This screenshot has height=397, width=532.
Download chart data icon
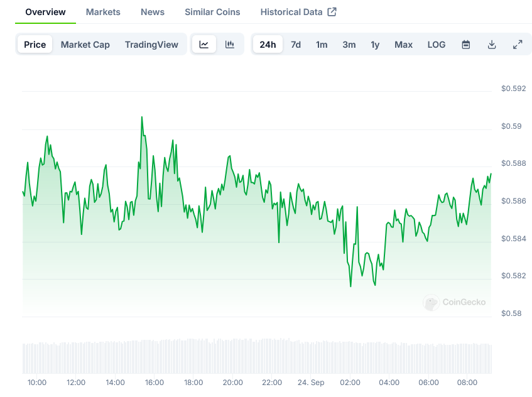(x=492, y=45)
